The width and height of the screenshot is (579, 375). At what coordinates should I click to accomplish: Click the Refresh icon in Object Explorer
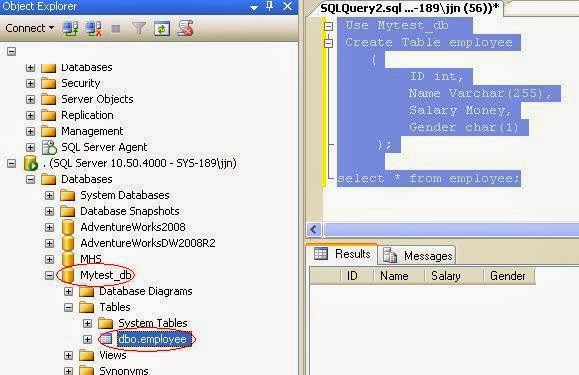(x=162, y=29)
